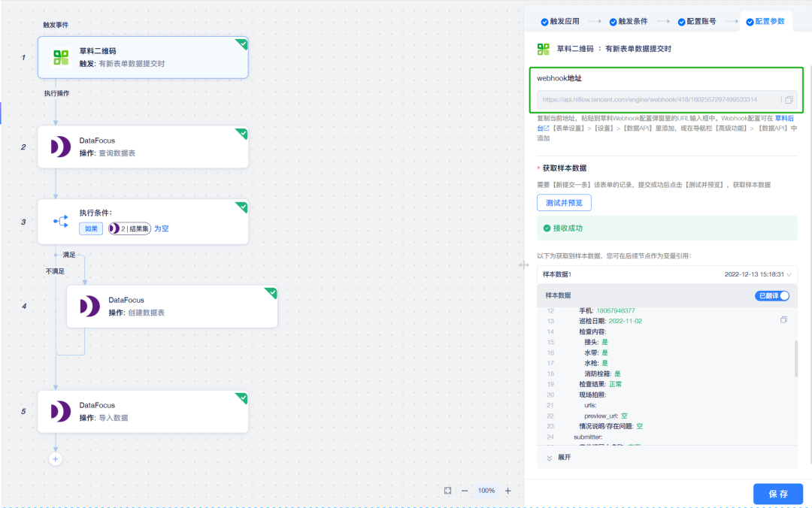The image size is (812, 508).
Task: Click the panel resize handle icon
Action: pyautogui.click(x=523, y=265)
